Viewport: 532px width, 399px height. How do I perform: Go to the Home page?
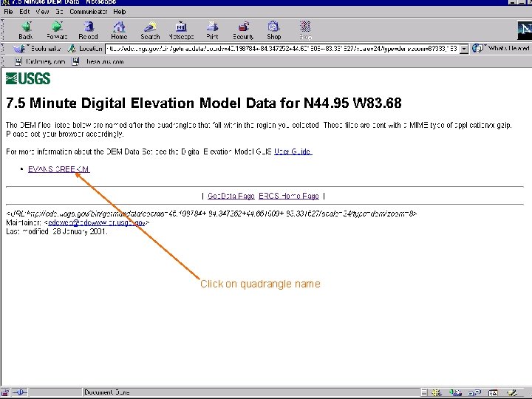[119, 30]
